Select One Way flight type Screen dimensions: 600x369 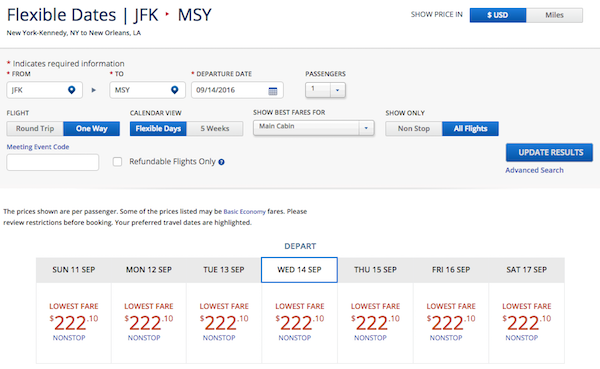[91, 129]
